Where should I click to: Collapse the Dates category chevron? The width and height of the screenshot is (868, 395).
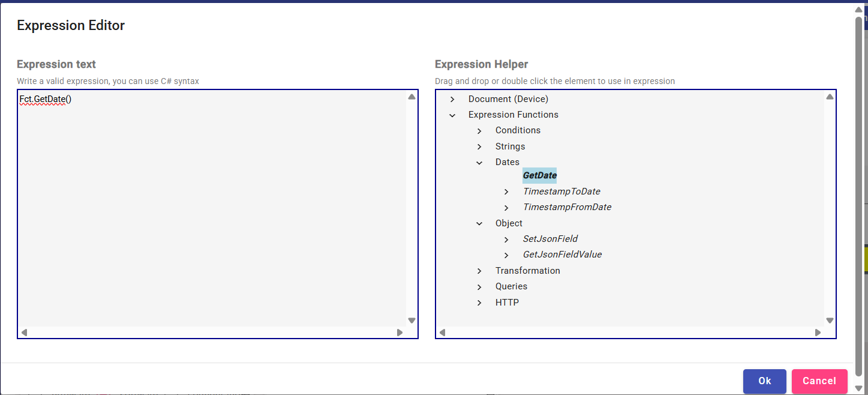[x=479, y=163]
